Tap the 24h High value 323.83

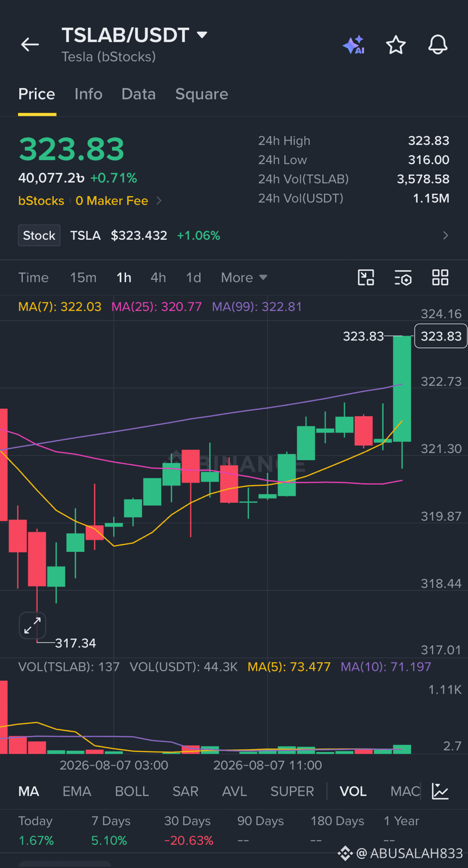pyautogui.click(x=428, y=141)
